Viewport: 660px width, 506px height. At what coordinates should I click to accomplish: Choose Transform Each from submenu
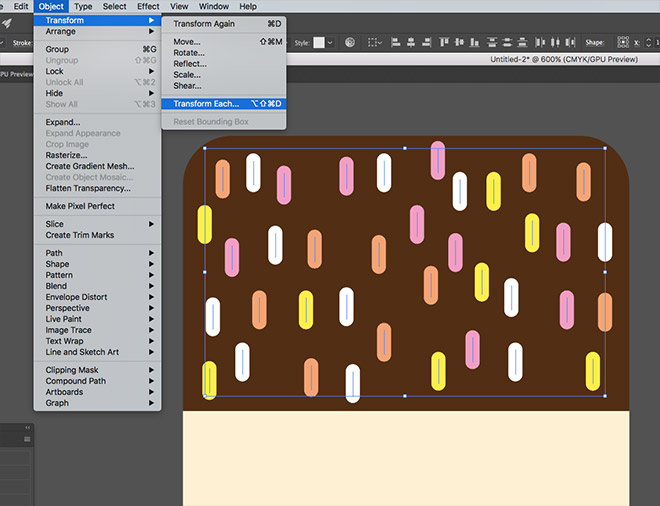[x=224, y=104]
